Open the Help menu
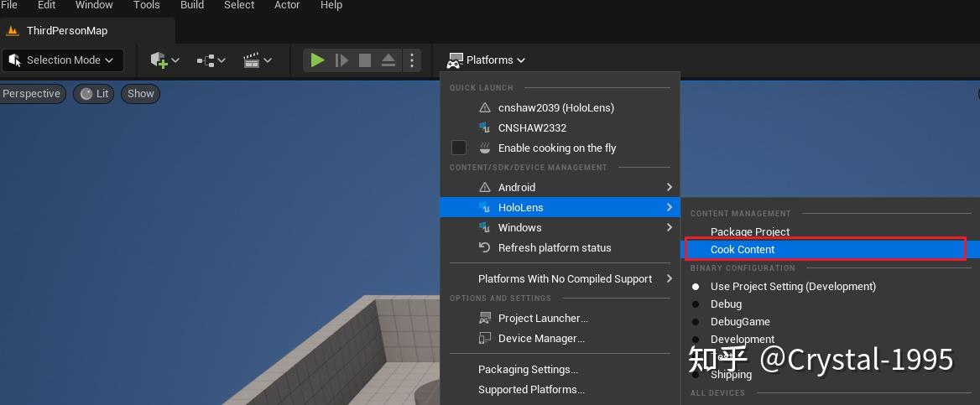Image resolution: width=980 pixels, height=405 pixels. [331, 5]
